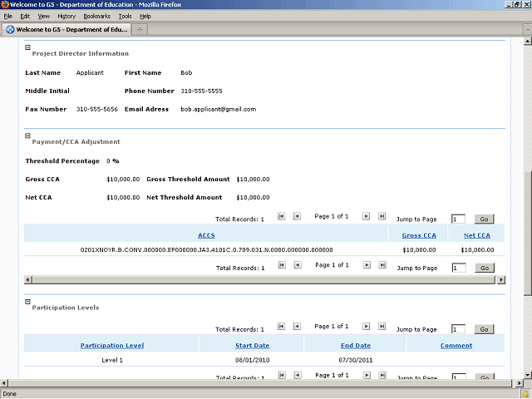
Task: Open the Bookmarks menu
Action: pos(96,16)
